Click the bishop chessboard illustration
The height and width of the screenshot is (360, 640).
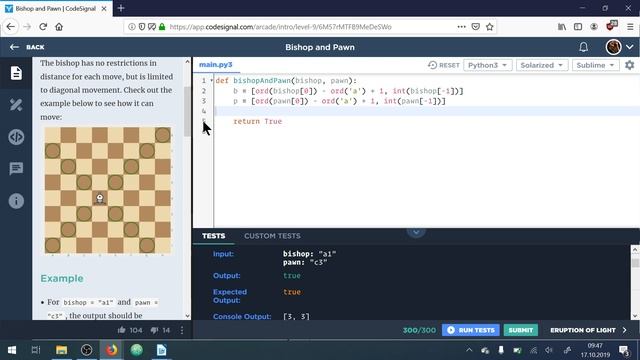(x=108, y=190)
